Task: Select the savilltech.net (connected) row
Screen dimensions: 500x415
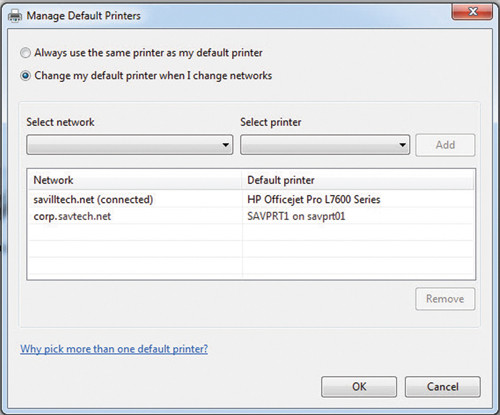Action: click(x=251, y=199)
